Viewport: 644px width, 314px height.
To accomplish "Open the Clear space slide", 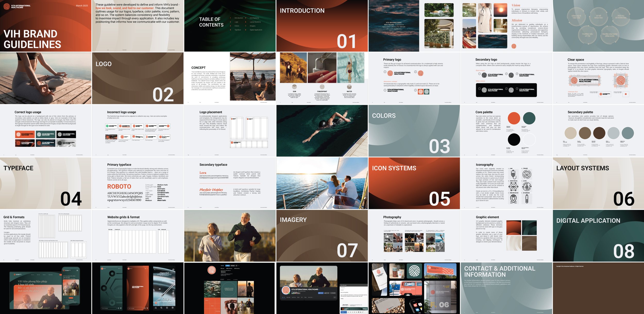I will click(598, 78).
